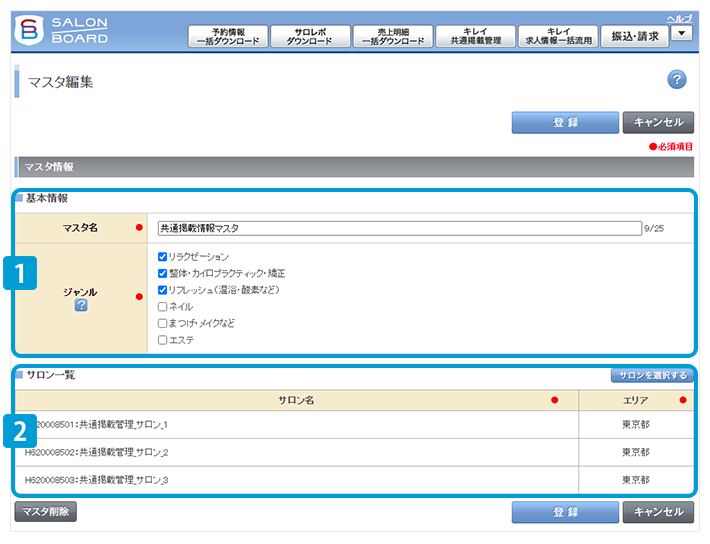Click サロンを選択する button

(651, 376)
